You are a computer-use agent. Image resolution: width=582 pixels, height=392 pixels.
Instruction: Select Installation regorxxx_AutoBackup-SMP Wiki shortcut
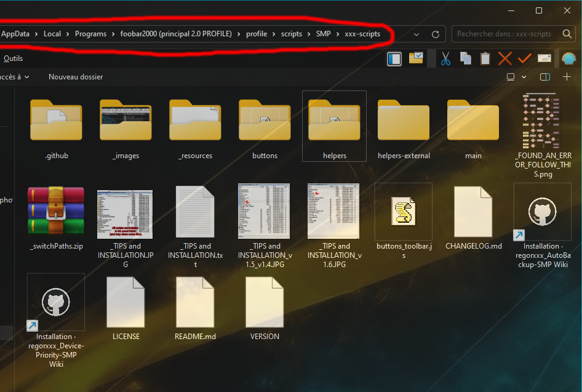543,226
